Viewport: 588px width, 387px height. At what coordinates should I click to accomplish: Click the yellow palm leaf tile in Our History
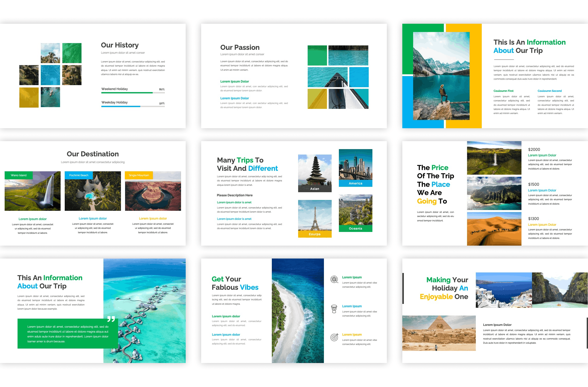[29, 97]
